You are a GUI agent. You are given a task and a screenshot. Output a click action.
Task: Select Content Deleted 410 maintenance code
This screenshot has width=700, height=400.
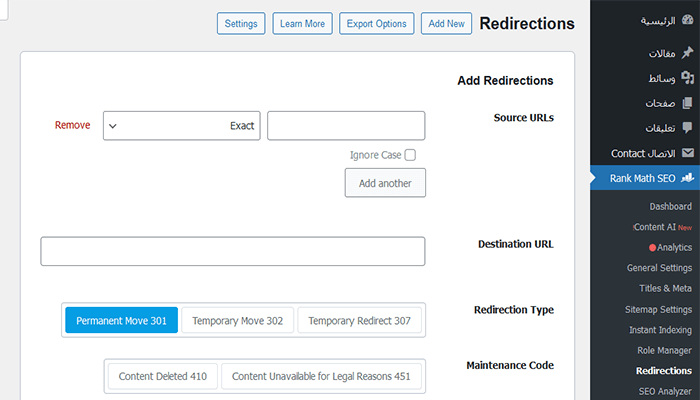(x=162, y=376)
